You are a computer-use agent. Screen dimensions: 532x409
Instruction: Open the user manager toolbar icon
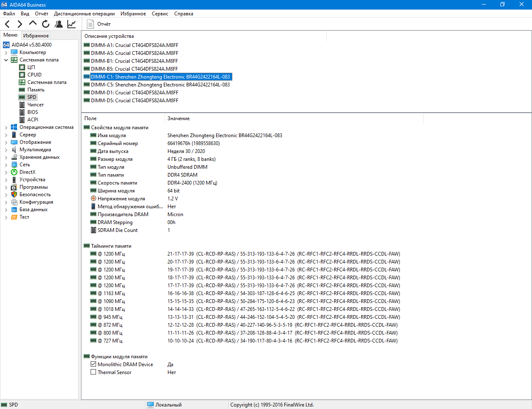[59, 24]
